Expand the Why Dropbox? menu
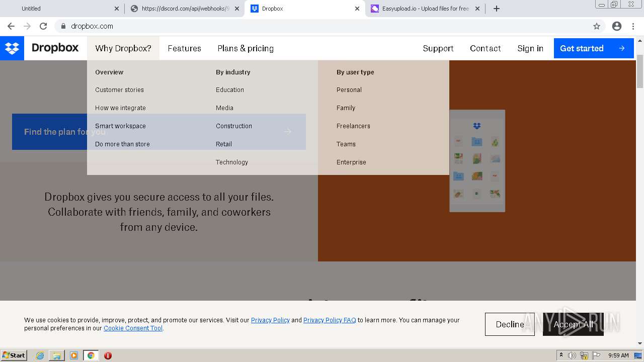 pyautogui.click(x=123, y=48)
